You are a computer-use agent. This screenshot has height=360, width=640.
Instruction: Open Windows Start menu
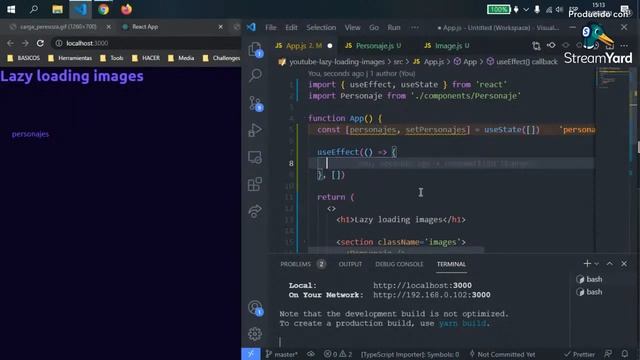tap(11, 9)
